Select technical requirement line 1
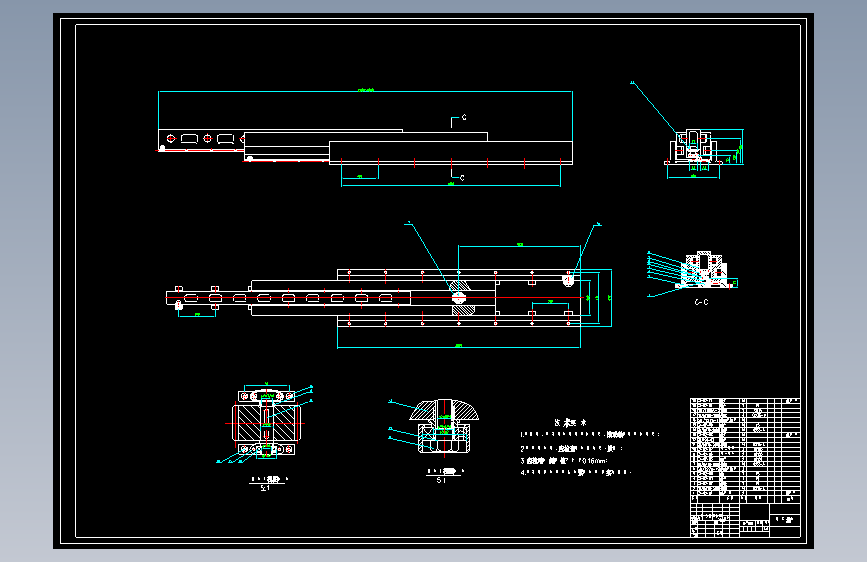Image resolution: width=867 pixels, height=562 pixels. coord(590,434)
